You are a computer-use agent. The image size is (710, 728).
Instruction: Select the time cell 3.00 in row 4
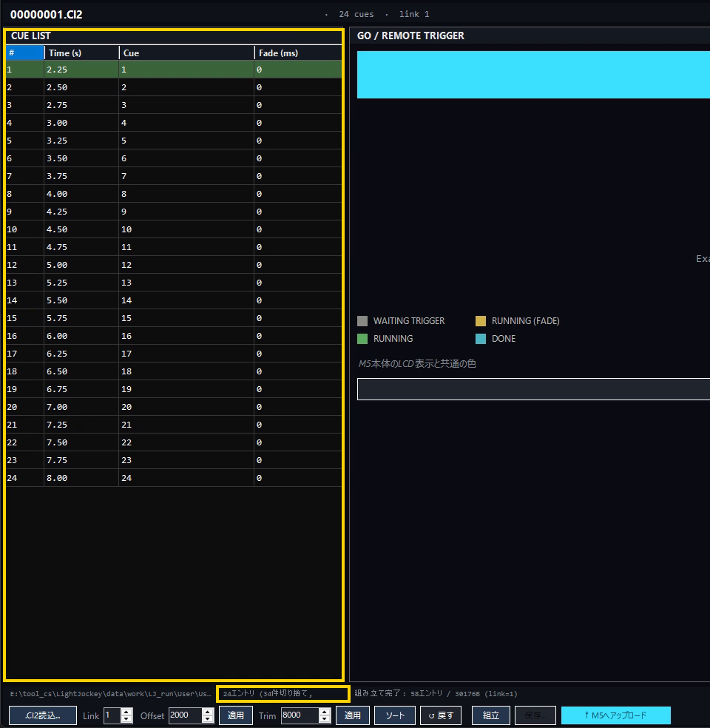tap(81, 123)
